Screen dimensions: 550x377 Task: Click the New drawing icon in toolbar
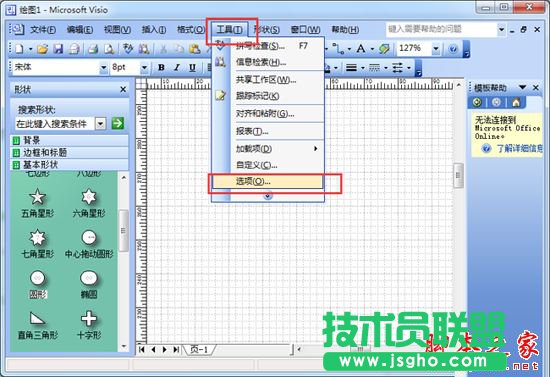point(19,49)
